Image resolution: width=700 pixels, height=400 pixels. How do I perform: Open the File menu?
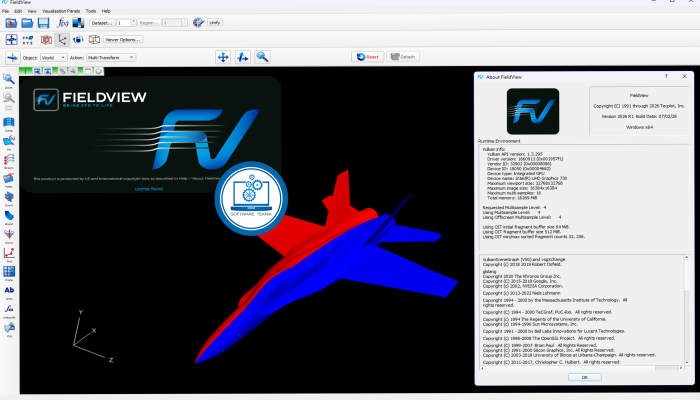(5, 11)
